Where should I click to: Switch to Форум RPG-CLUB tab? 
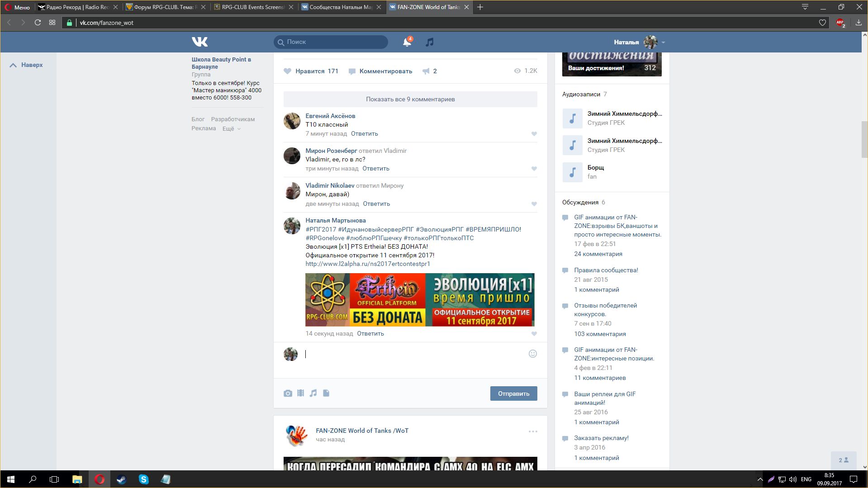pyautogui.click(x=165, y=7)
